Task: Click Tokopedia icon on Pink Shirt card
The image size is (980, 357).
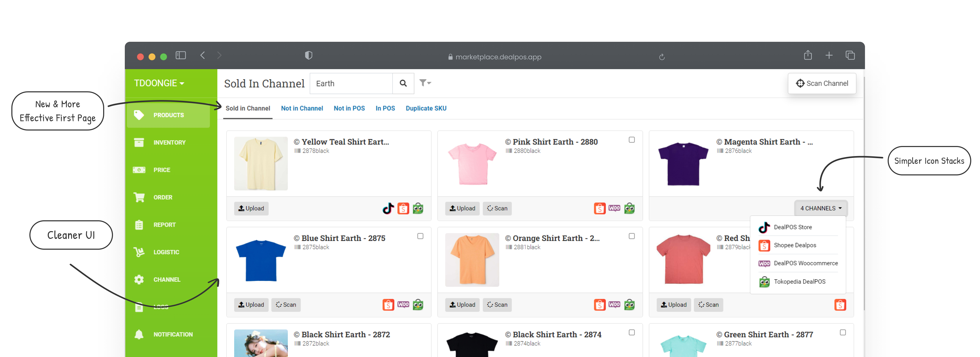Action: 629,208
